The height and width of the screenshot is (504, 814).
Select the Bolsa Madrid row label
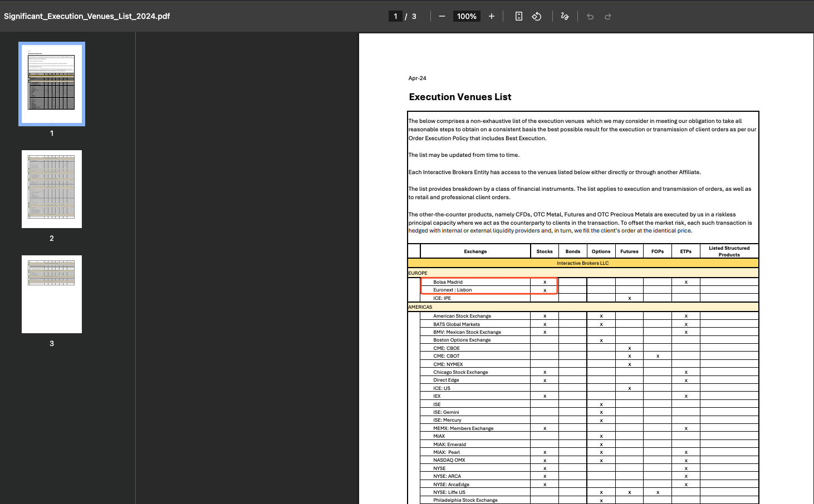click(448, 282)
